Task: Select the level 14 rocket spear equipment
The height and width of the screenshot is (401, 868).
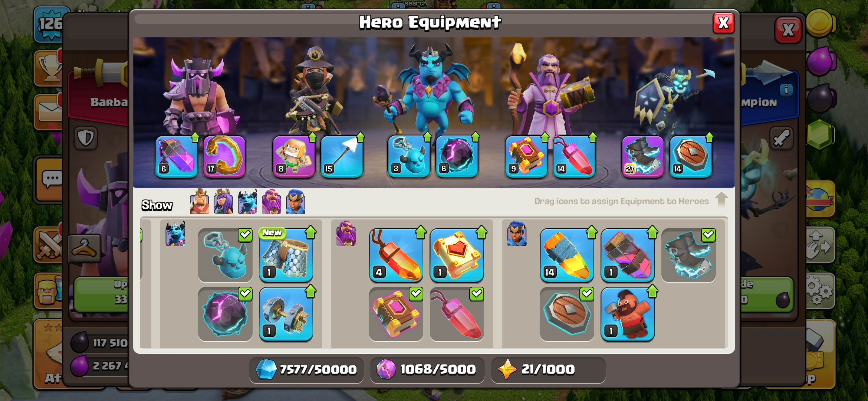Action: coord(567,255)
